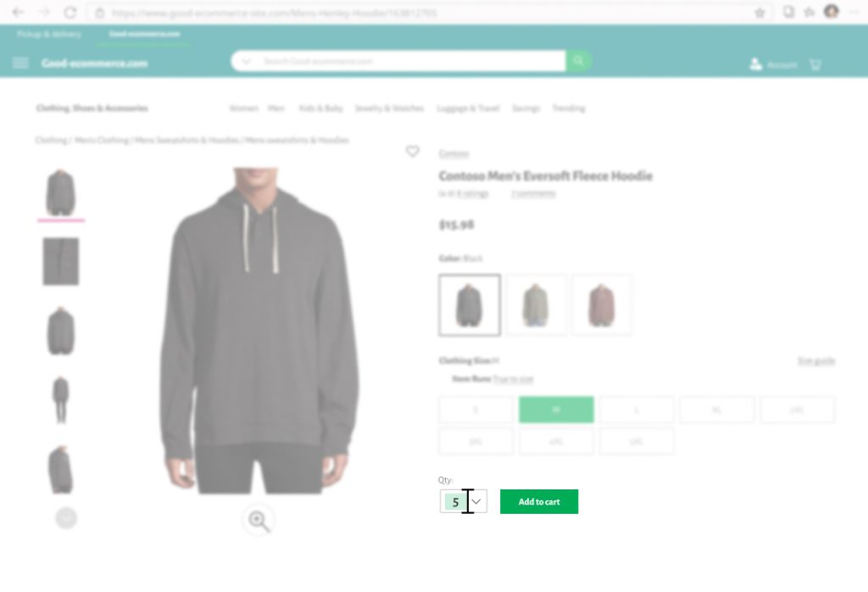
Task: Click the heart favorite icon
Action: click(413, 151)
